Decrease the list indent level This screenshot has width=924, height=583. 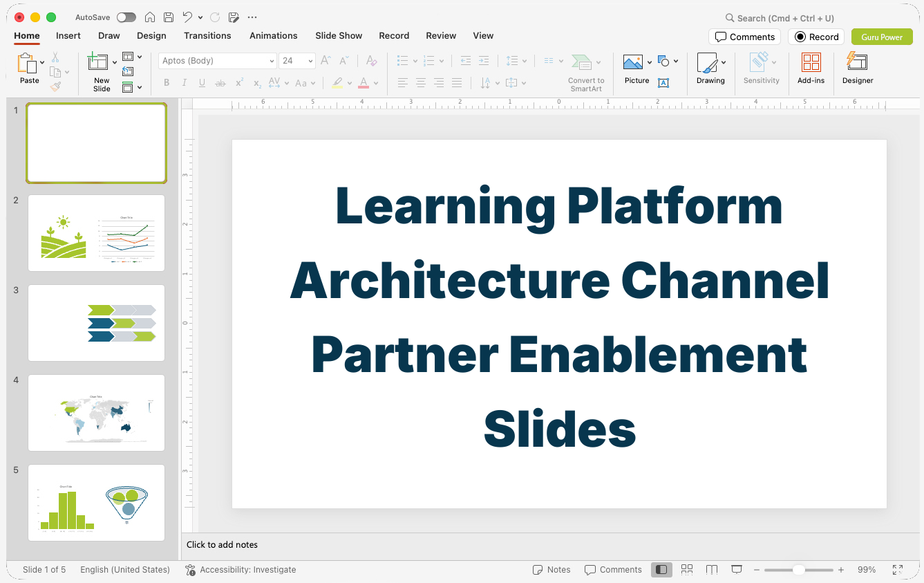(466, 61)
